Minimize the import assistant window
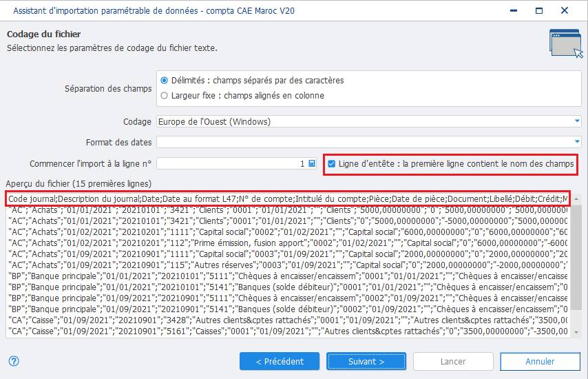The height and width of the screenshot is (379, 588). [x=514, y=10]
